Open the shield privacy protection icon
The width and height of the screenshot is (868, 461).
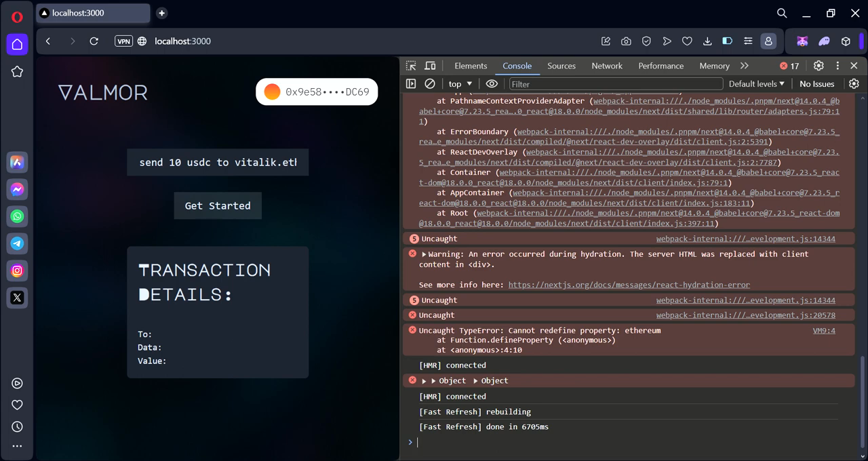point(646,41)
